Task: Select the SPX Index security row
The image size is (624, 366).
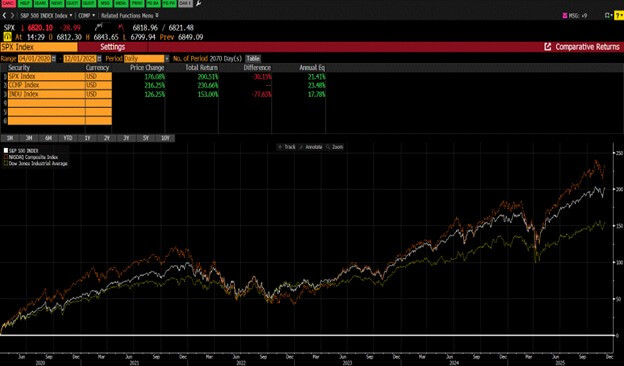Action: 46,76
